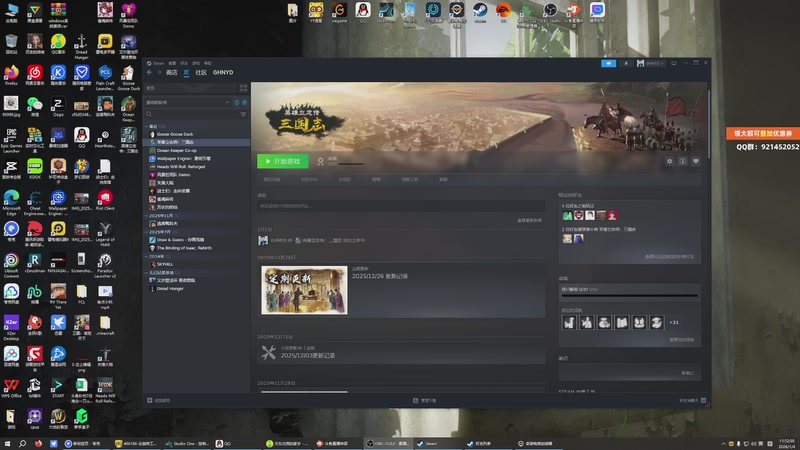
Task: Open Cheat Engine desktop icon
Action: [x=35, y=203]
